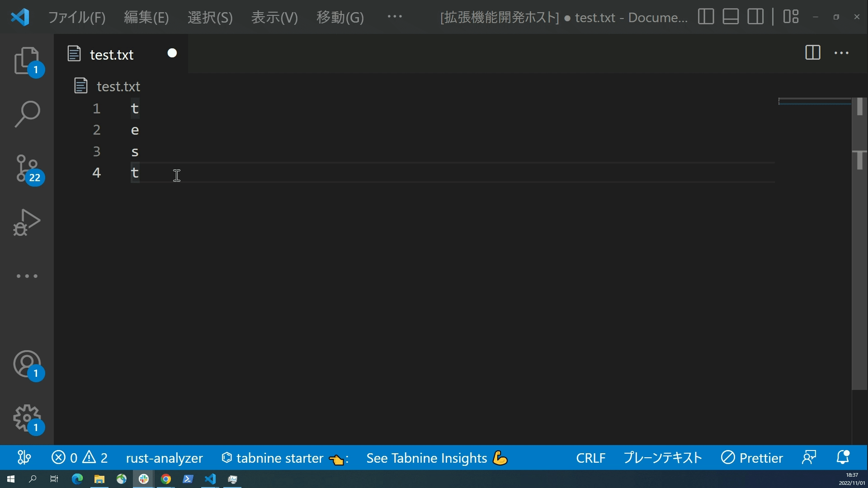Viewport: 868px width, 488px height.
Task: Split the editor to the right
Action: coord(812,53)
